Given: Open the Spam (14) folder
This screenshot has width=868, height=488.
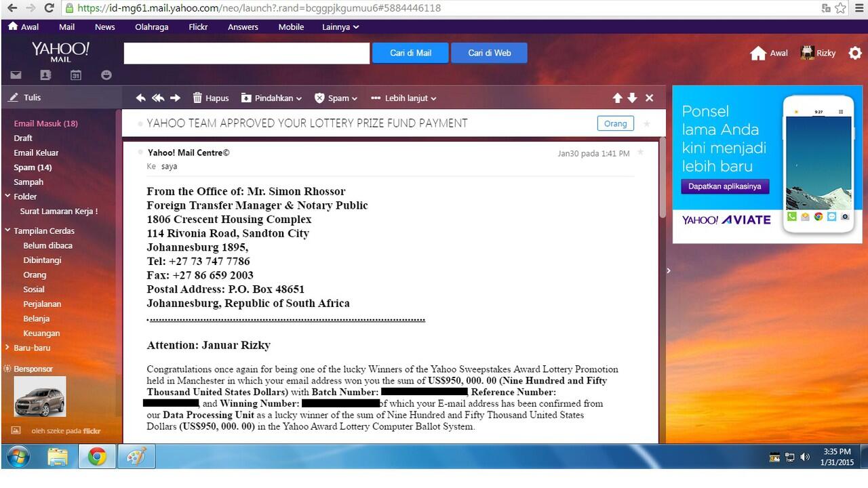Looking at the screenshot, I should click(x=33, y=167).
